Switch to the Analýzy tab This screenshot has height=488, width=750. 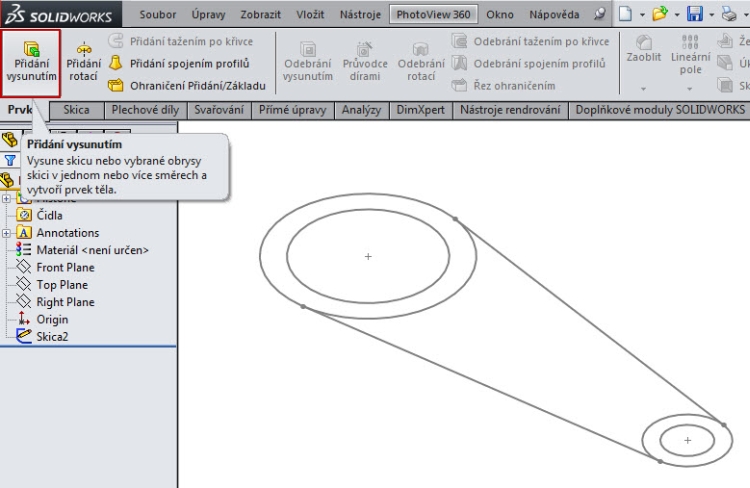point(362,110)
